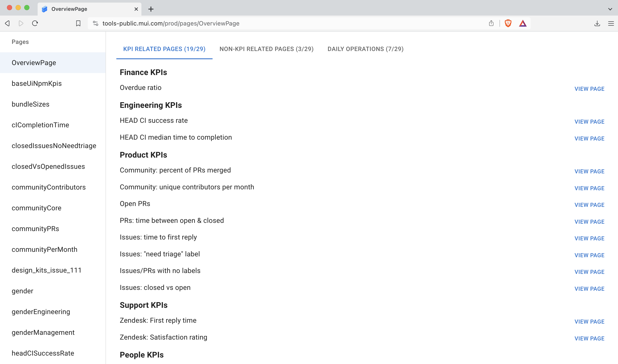Switch to Non-KPI Related Pages tab

(266, 49)
